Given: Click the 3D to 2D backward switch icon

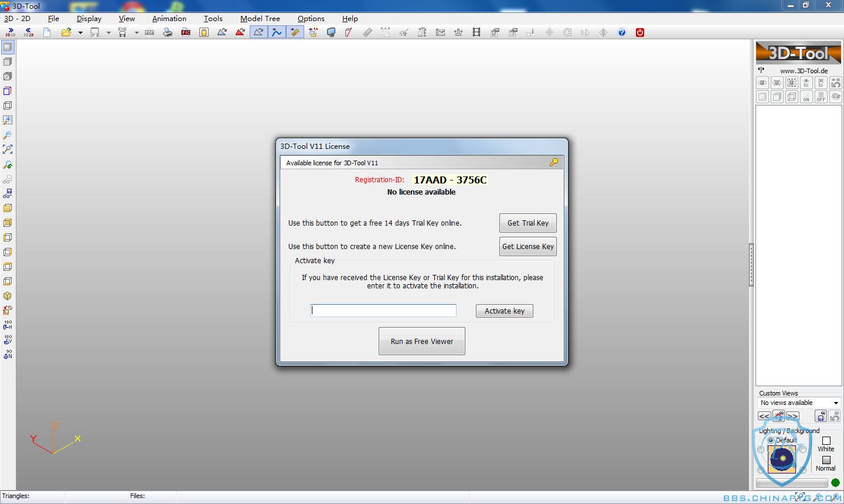Looking at the screenshot, I should click(28, 32).
